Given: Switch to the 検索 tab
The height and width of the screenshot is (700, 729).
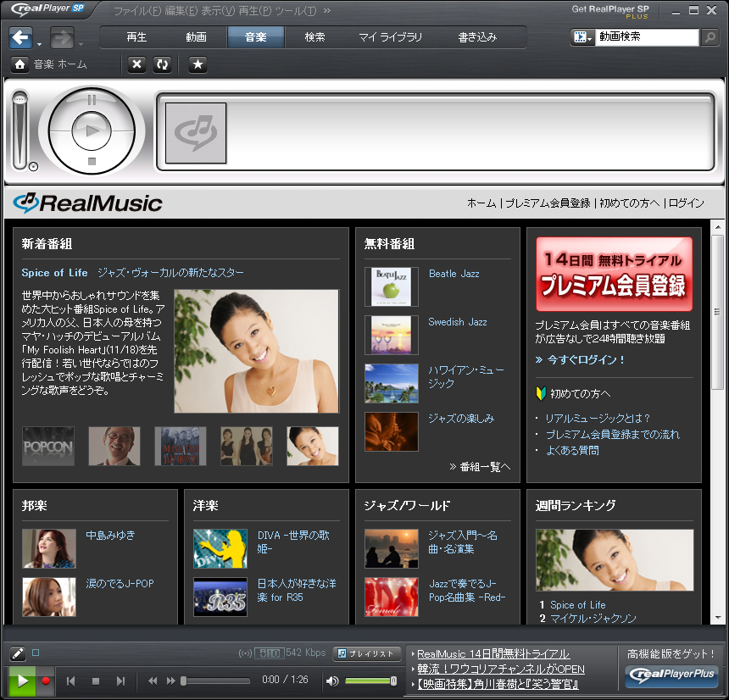Looking at the screenshot, I should pyautogui.click(x=314, y=37).
